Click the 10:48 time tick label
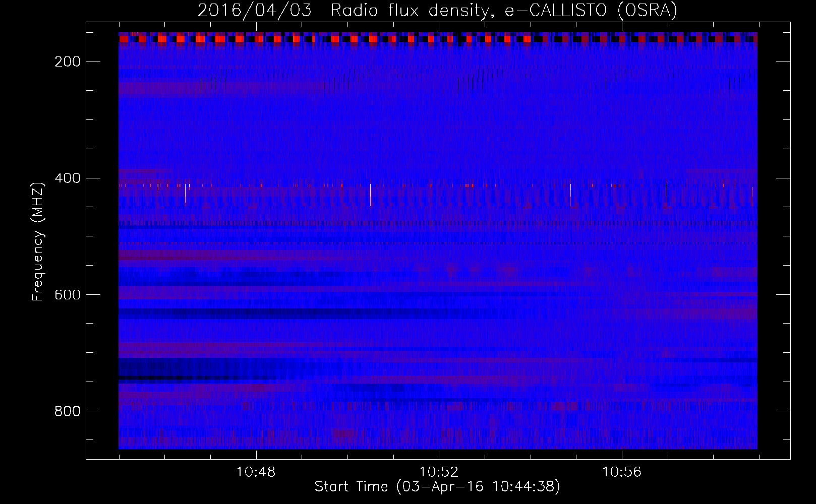Screen dimensions: 816x504 point(256,472)
